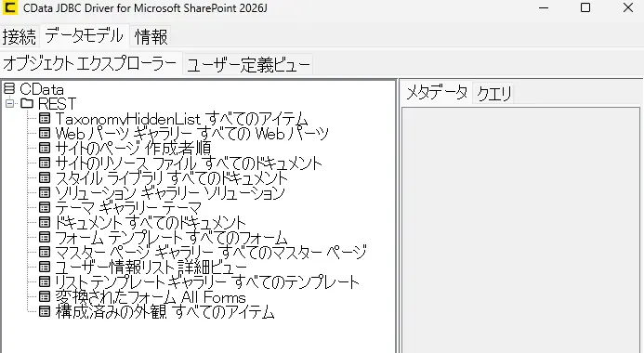
Task: Select サイトのリソース ファイル すべてのドキュメント
Action: pos(189,163)
